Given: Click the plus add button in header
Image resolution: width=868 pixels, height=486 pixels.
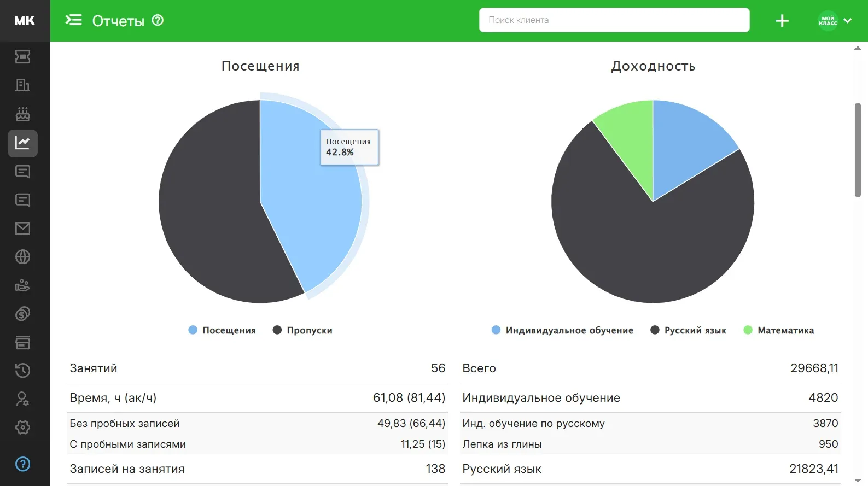Looking at the screenshot, I should coord(782,21).
